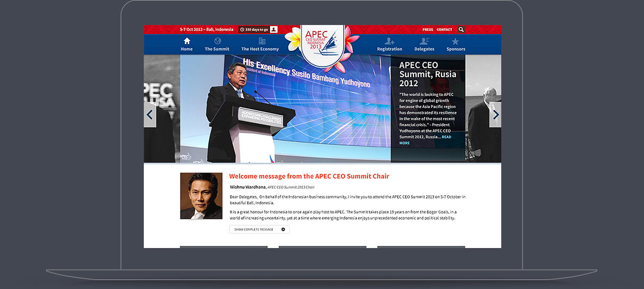The width and height of the screenshot is (644, 289).
Task: Go to previous slide with left arrow
Action: click(x=150, y=114)
